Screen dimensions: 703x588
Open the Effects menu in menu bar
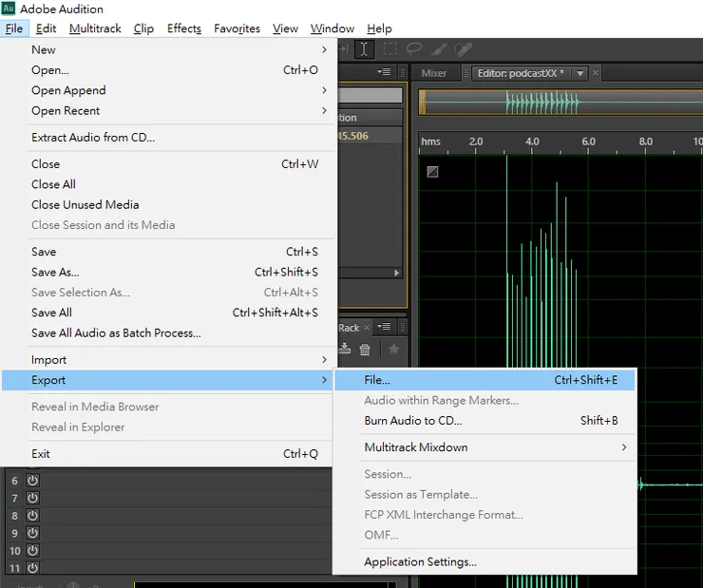pos(183,28)
